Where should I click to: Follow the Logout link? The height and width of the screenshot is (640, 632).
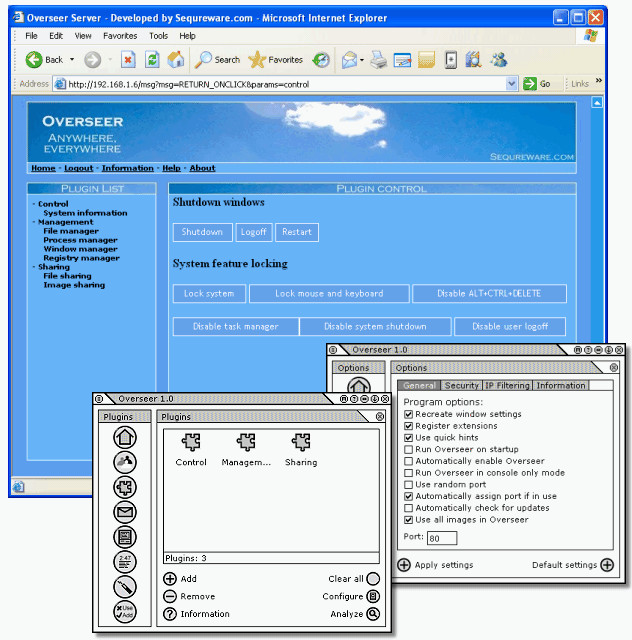click(79, 168)
